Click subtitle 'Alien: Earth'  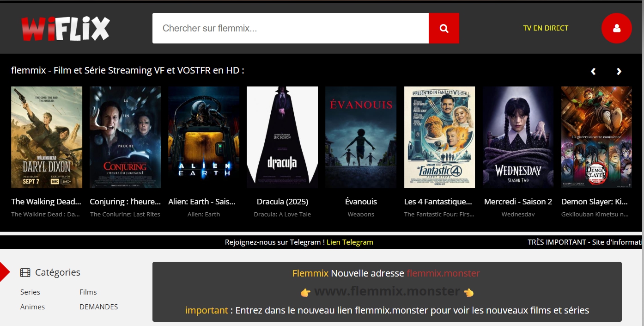[x=204, y=214]
